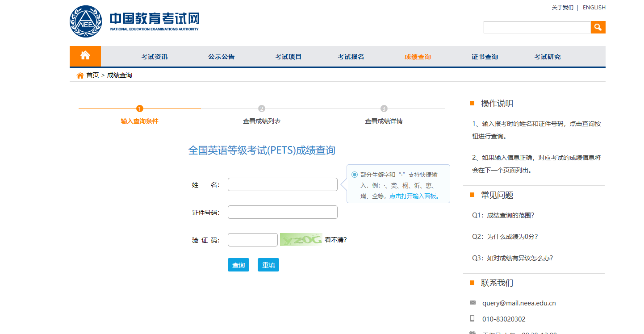Select step 3 查看成绩详情 marker
The width and height of the screenshot is (644, 334).
tap(384, 109)
